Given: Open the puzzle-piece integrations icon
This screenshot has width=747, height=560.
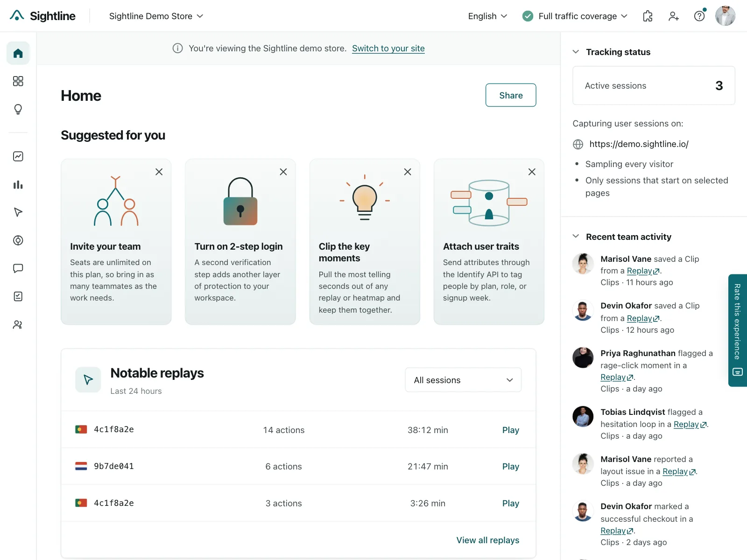Looking at the screenshot, I should 648,16.
